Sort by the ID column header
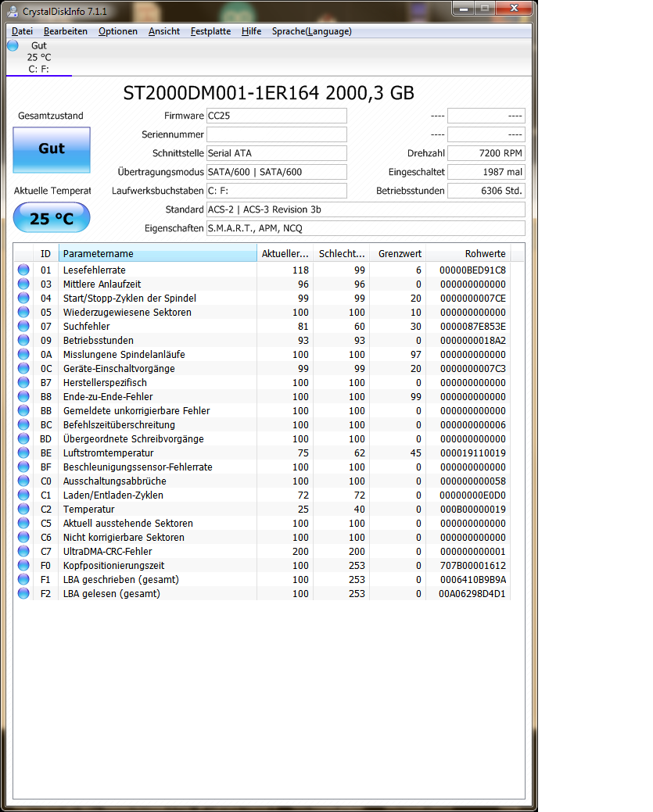 point(45,254)
